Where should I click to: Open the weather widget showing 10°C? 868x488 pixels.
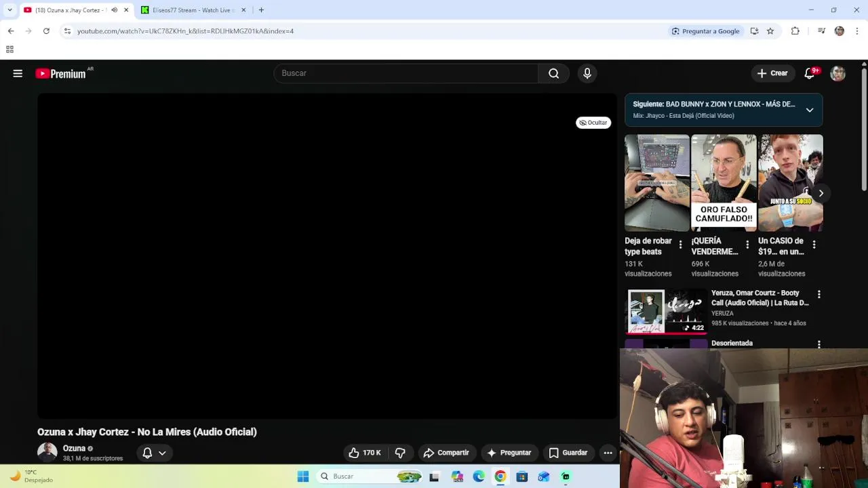click(31, 476)
